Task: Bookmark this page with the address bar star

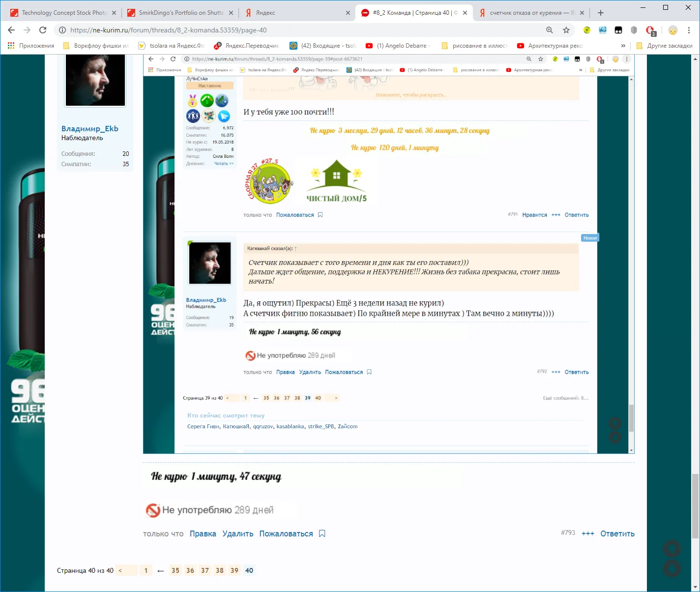Action: (566, 30)
